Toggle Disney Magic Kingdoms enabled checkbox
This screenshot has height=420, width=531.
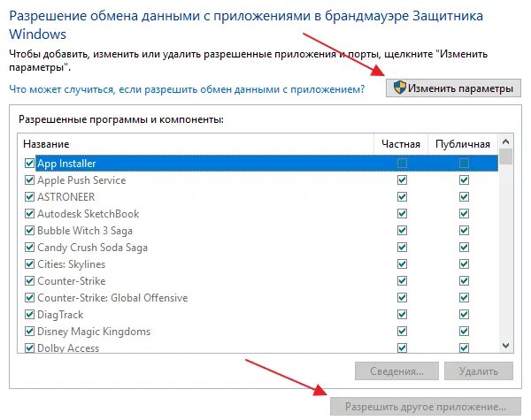[29, 331]
